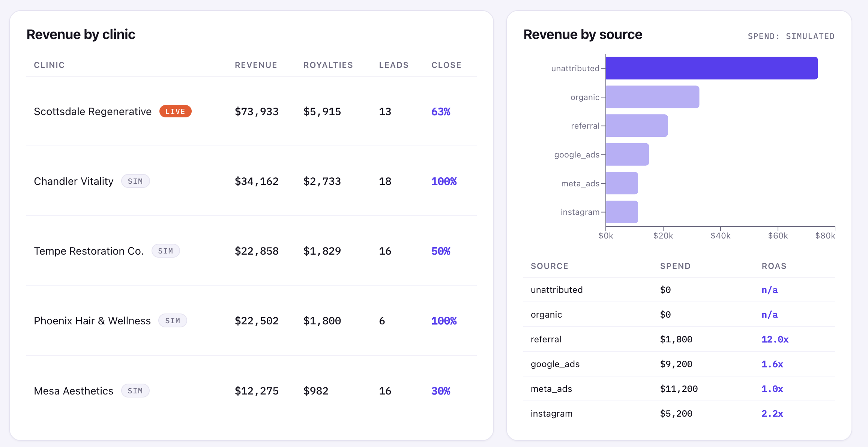
Task: Click the SIM badge beside Phoenix Hair & Wellness
Action: click(x=173, y=321)
